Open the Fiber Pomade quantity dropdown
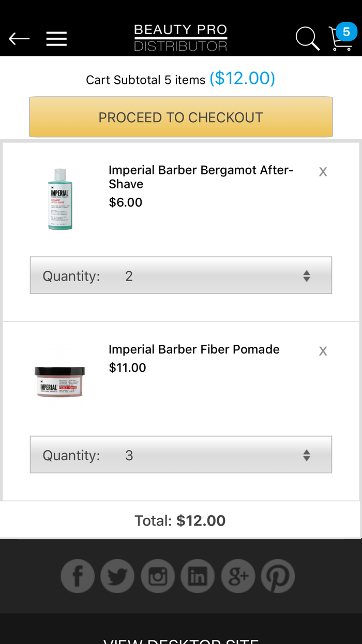This screenshot has height=644, width=362. point(180,455)
